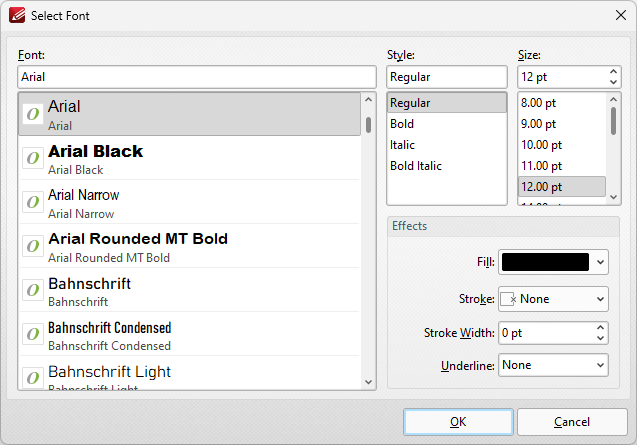This screenshot has width=637, height=445.
Task: Select 11.00 pt font size
Action: click(x=562, y=166)
